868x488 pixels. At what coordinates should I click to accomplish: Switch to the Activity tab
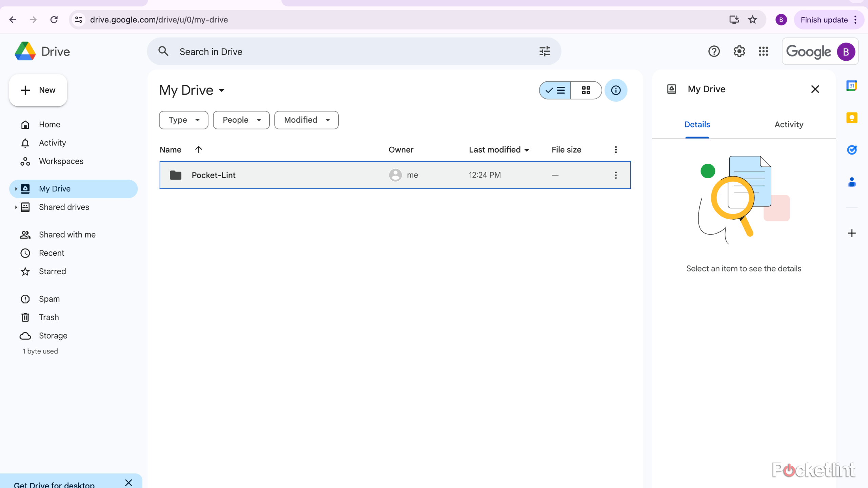tap(788, 124)
